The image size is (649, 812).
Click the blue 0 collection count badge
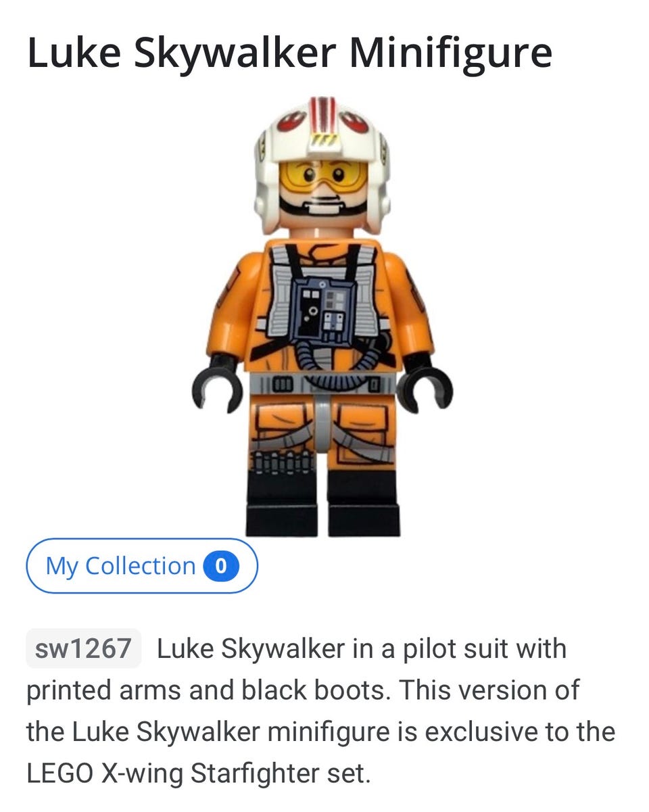point(221,566)
